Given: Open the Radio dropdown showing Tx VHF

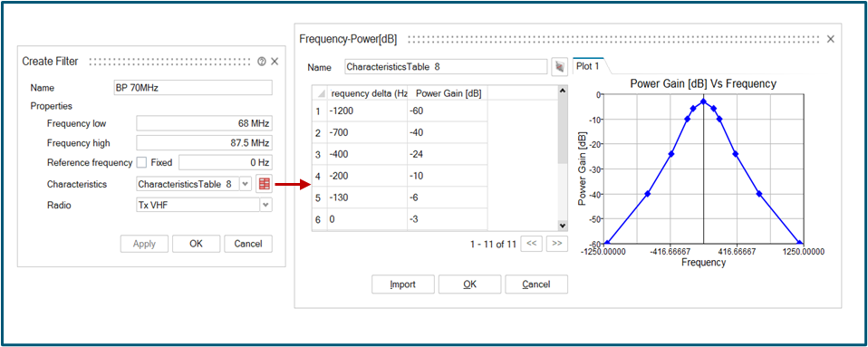Looking at the screenshot, I should 266,205.
